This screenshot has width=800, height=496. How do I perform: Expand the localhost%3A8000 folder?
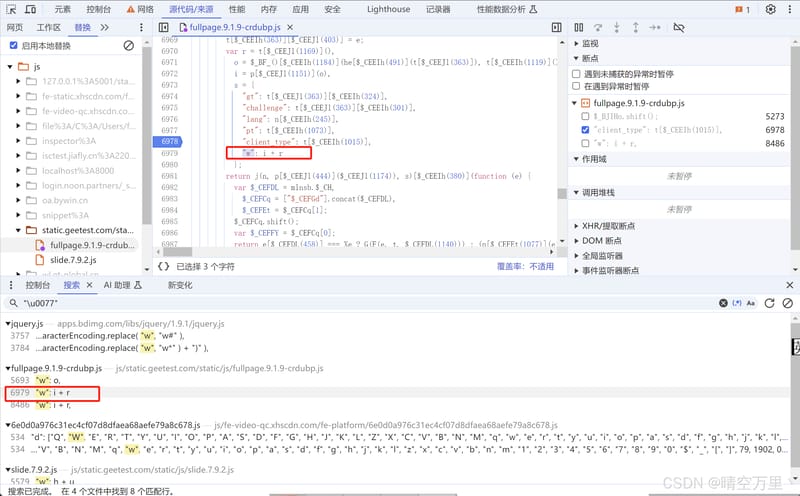(18, 170)
